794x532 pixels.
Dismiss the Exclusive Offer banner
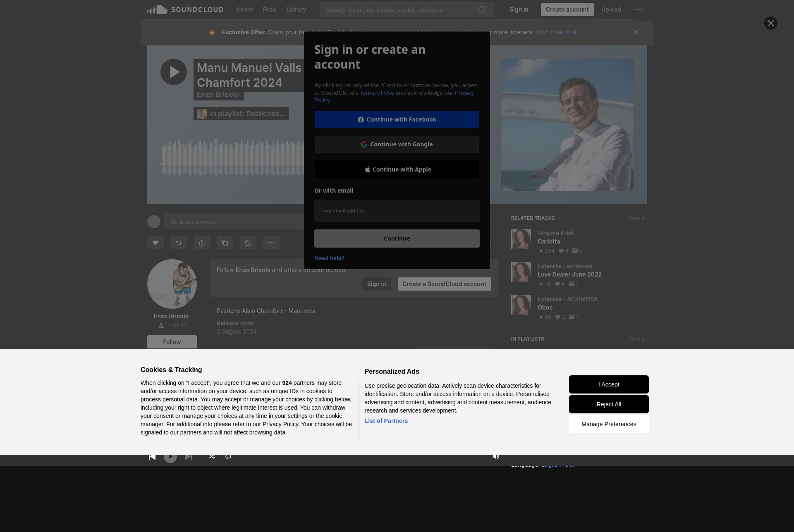point(636,32)
